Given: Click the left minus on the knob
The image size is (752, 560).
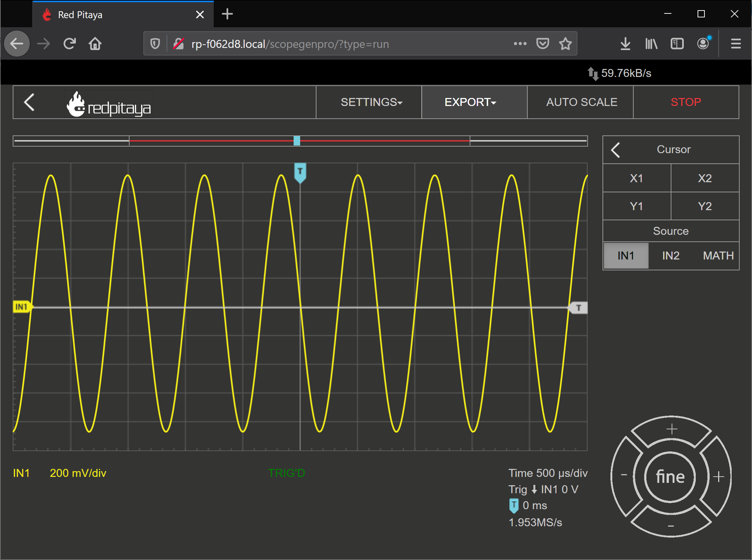Looking at the screenshot, I should tap(624, 475).
